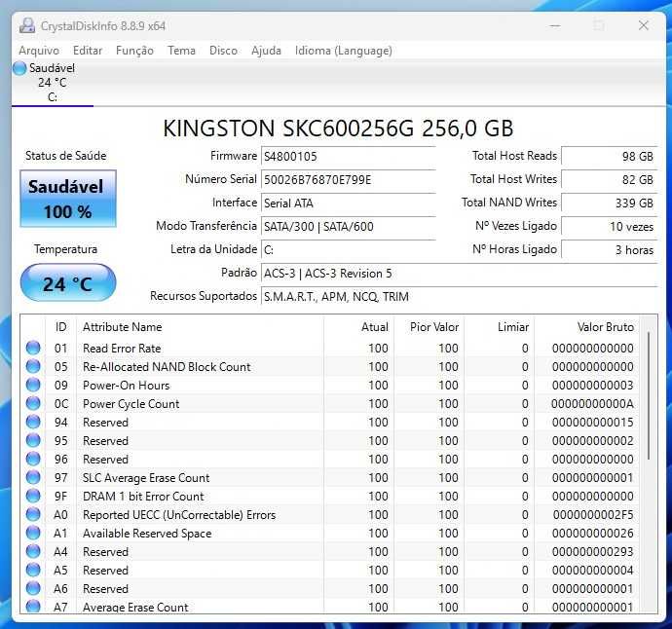Click the status orb for attribute ID A4
The height and width of the screenshot is (629, 672).
click(33, 551)
